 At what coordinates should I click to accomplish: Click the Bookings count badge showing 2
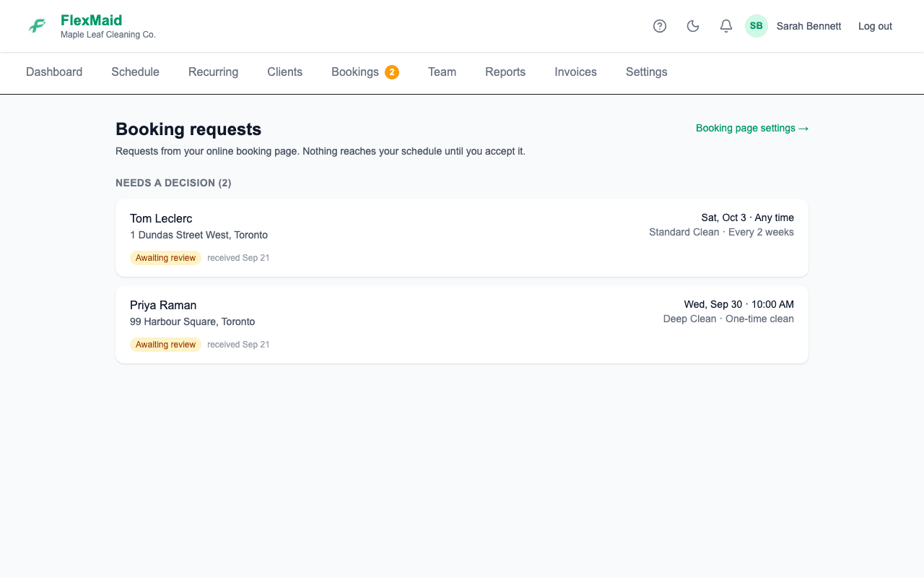coord(392,72)
